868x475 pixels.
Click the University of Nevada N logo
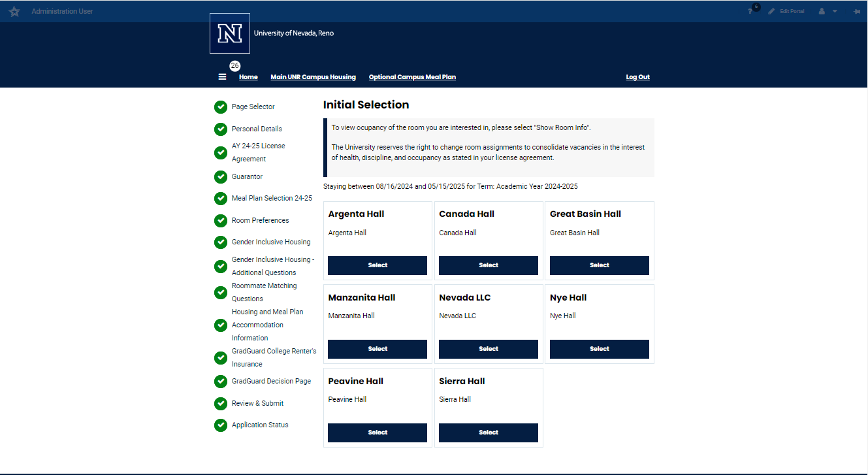tap(229, 33)
